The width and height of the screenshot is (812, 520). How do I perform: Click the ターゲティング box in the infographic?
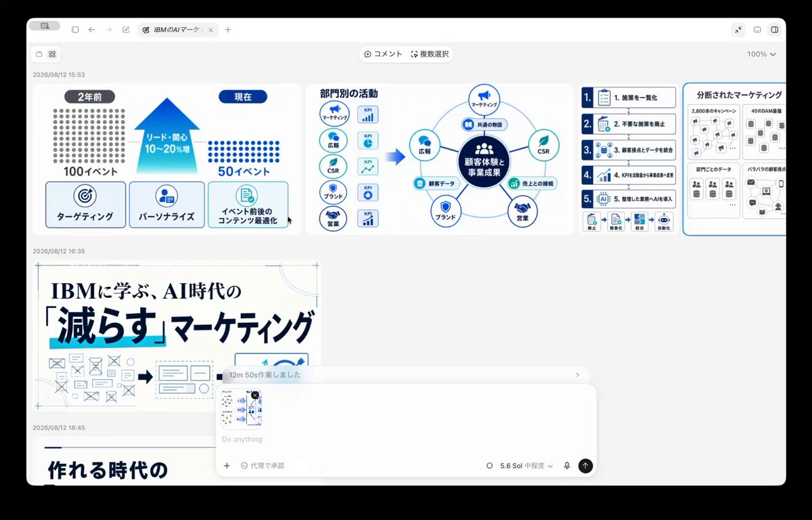click(85, 204)
